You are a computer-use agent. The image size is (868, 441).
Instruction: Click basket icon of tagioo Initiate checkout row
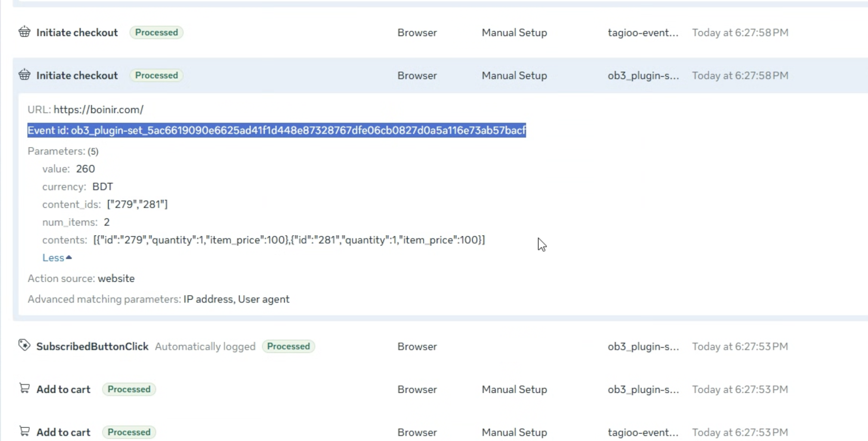[24, 32]
